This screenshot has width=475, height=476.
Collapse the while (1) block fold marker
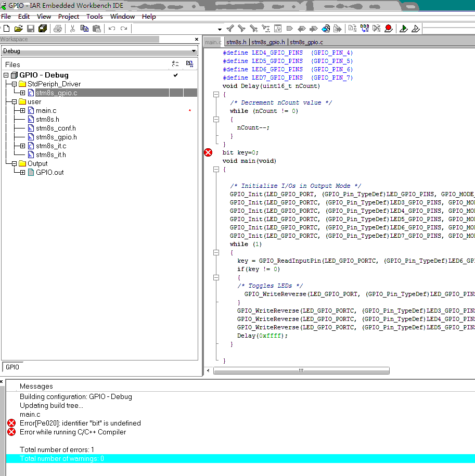pyautogui.click(x=216, y=252)
